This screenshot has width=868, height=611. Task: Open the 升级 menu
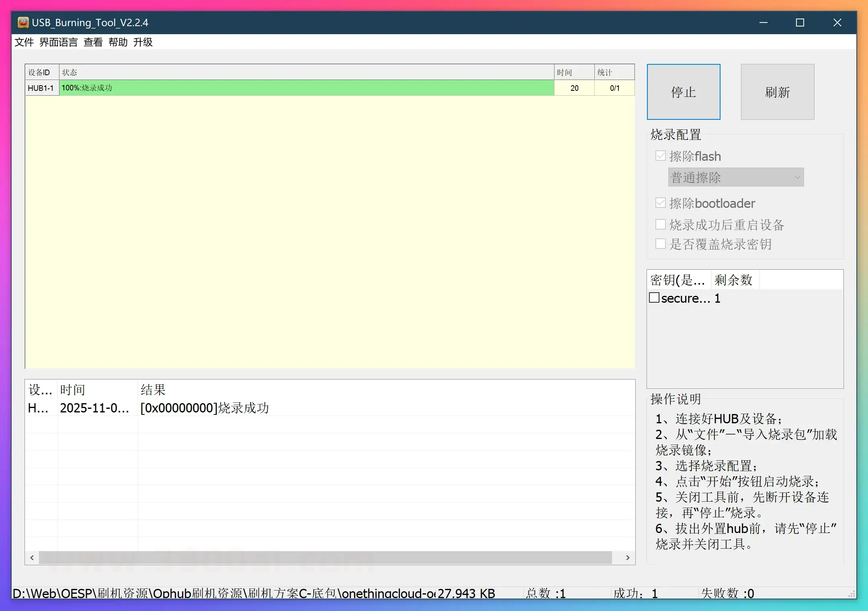click(x=143, y=42)
